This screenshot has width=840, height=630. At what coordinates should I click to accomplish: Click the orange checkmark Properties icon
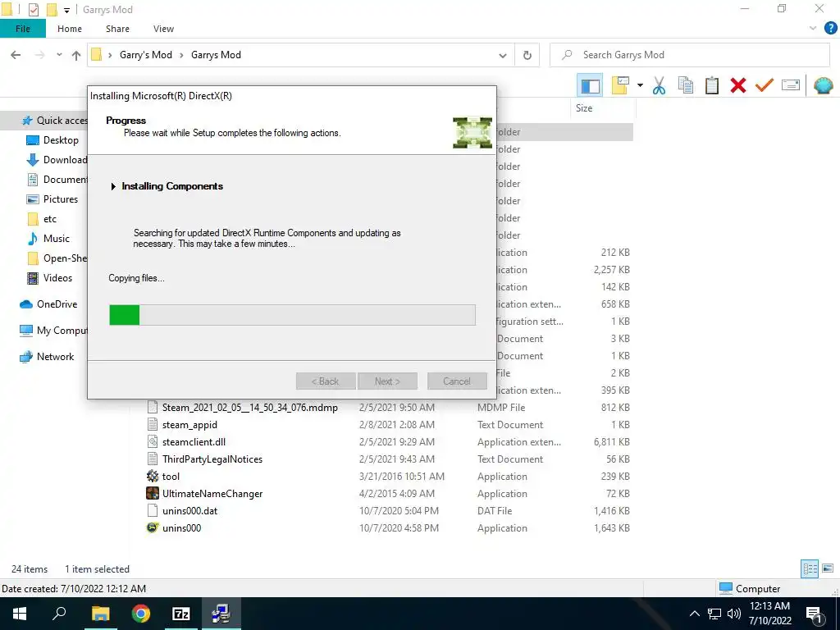764,85
